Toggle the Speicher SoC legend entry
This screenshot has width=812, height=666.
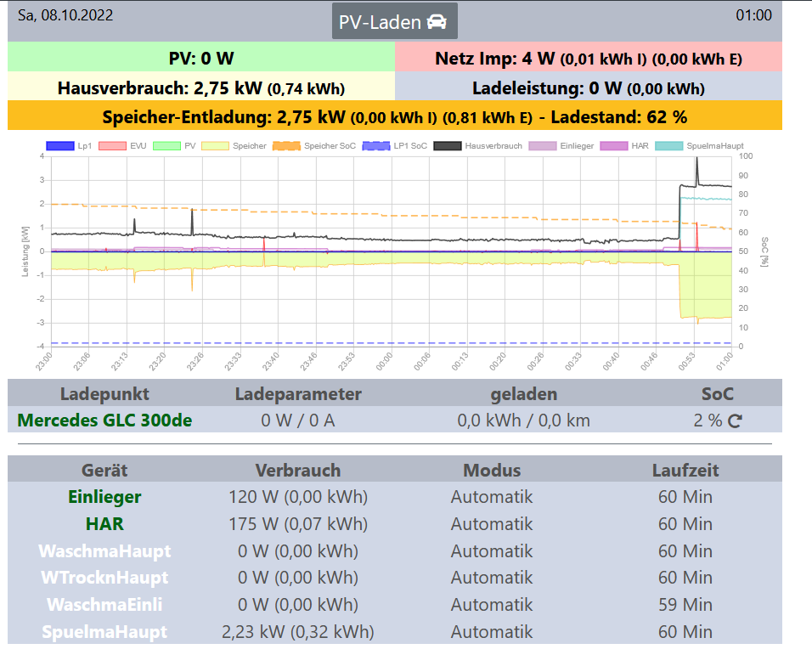[316, 146]
